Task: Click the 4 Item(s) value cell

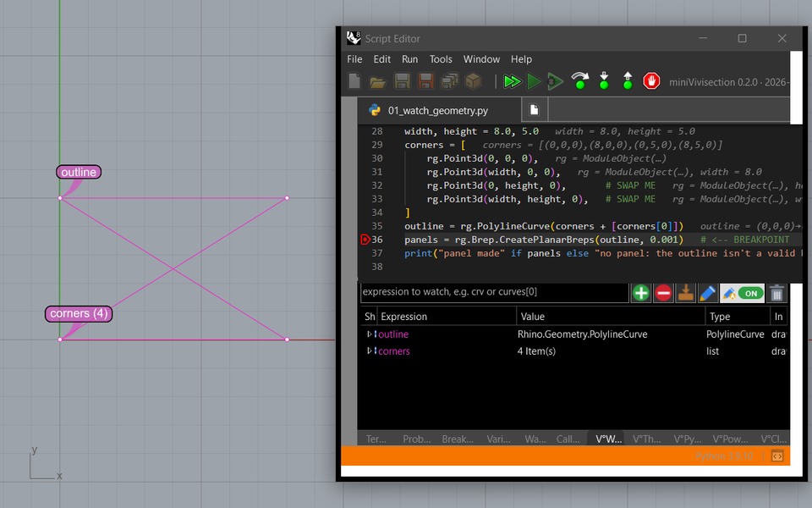Action: pyautogui.click(x=536, y=351)
